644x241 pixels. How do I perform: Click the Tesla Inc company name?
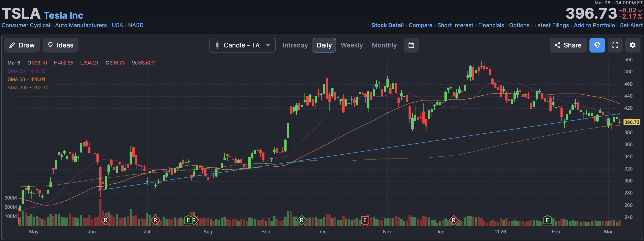point(64,15)
